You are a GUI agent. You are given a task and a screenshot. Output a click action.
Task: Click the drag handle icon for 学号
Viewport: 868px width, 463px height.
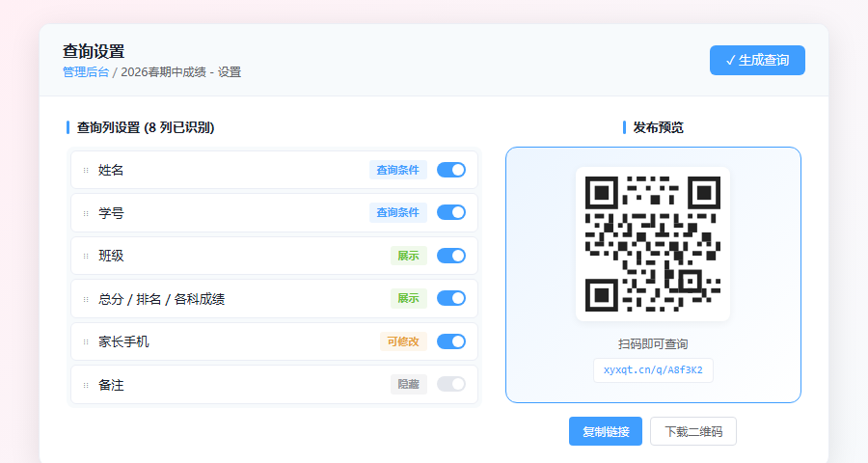click(86, 213)
